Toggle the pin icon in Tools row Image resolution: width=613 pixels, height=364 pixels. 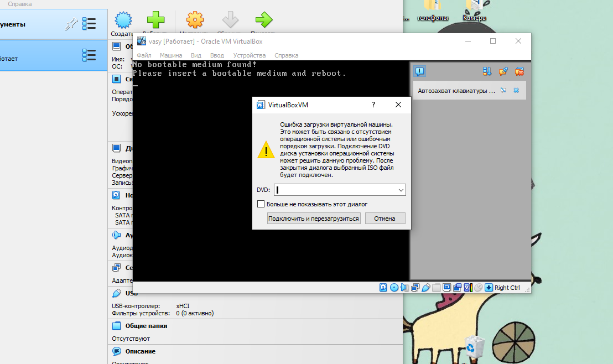coord(71,24)
